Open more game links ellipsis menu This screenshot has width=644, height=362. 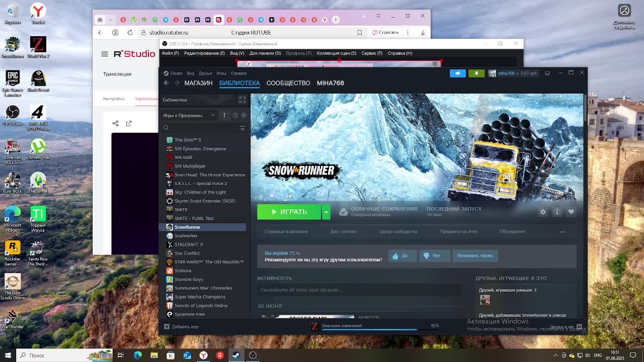click(x=562, y=232)
